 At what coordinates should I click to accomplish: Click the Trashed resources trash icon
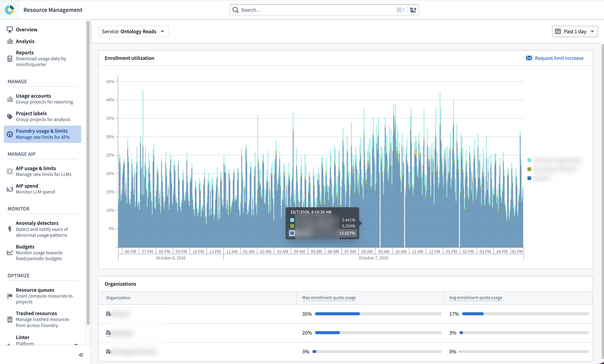tap(10, 319)
